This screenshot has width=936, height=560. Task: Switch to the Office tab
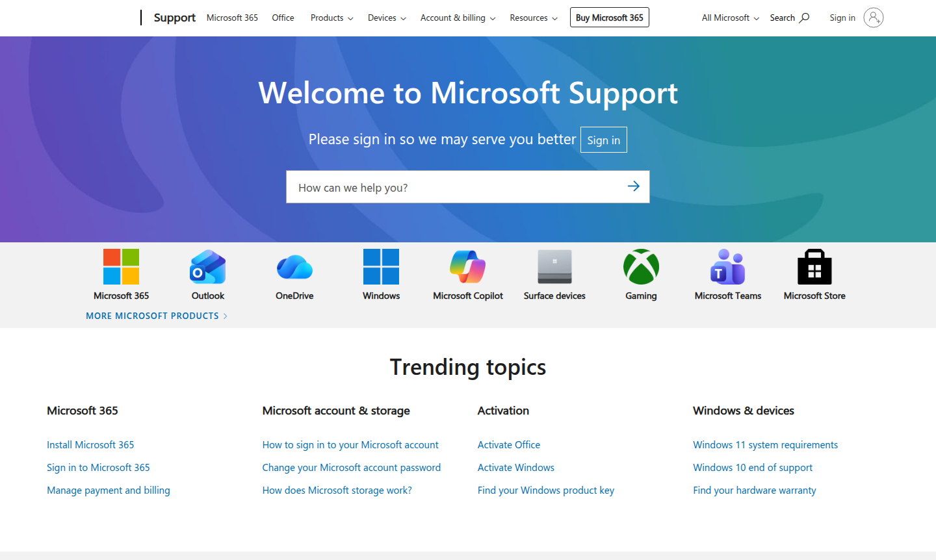[283, 18]
